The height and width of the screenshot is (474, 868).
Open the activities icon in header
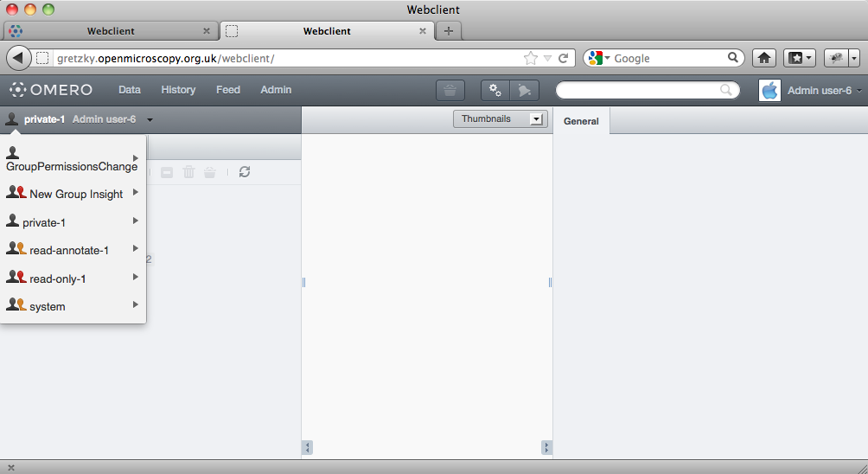(x=524, y=90)
